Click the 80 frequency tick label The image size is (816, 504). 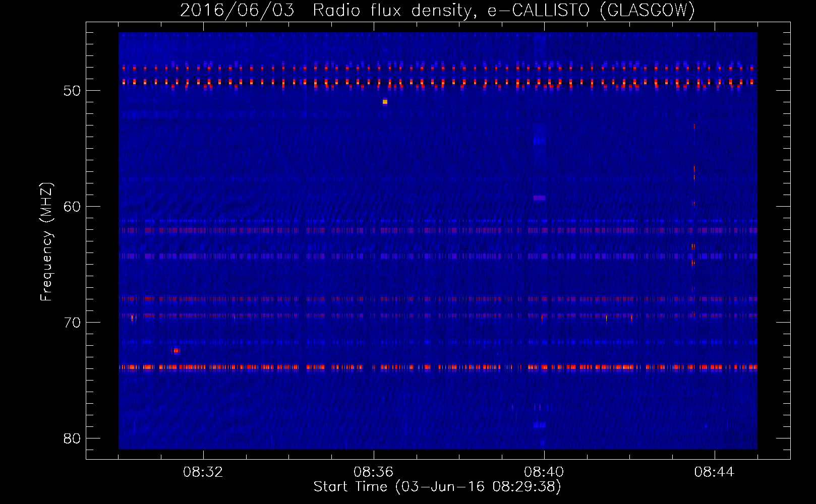coord(72,438)
